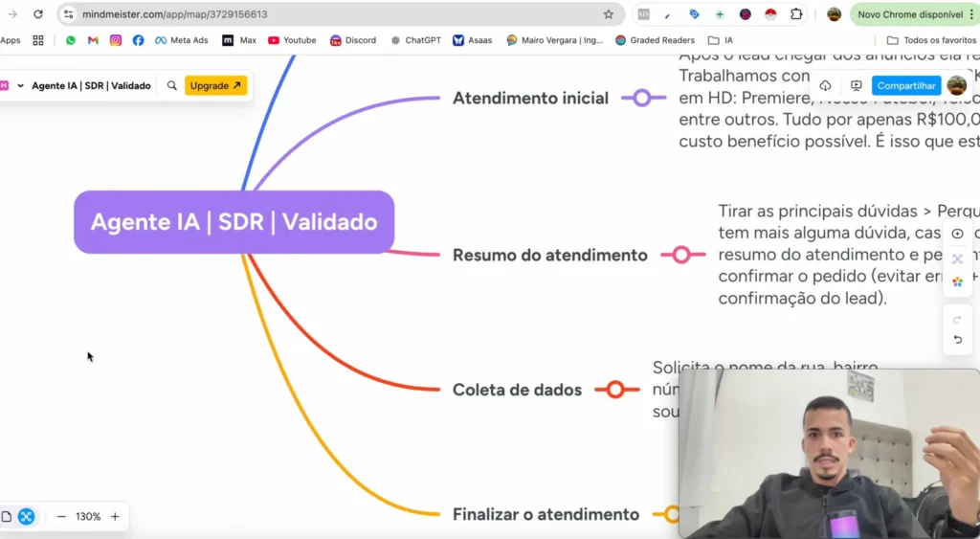980x539 pixels.
Task: Zoom in with the plus button
Action: point(115,516)
